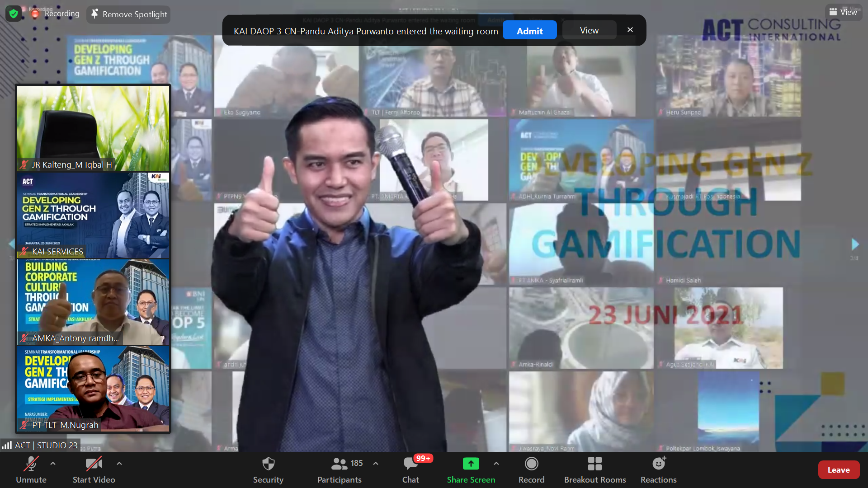Open the Participants panel
This screenshot has height=488, width=868.
(x=340, y=469)
